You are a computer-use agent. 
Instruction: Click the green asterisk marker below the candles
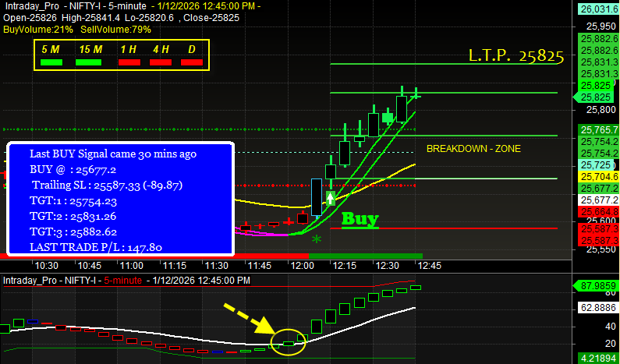(x=317, y=239)
